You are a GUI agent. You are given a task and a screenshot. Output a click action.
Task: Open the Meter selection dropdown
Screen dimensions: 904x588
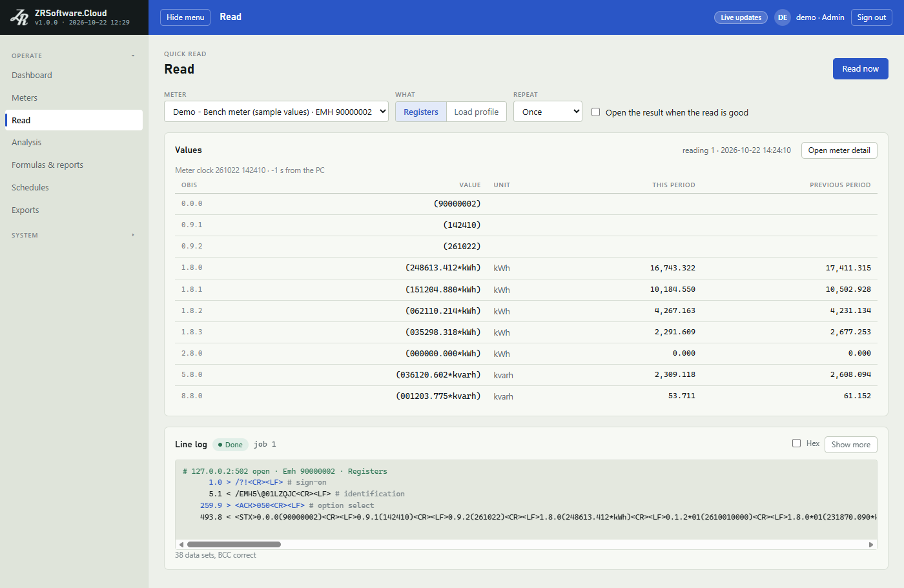(276, 112)
